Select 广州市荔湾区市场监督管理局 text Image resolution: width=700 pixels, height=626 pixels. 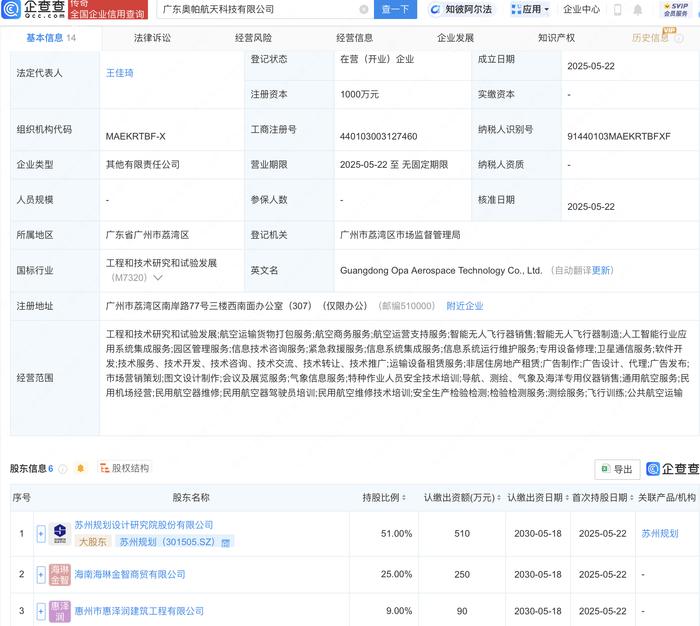[x=400, y=235]
